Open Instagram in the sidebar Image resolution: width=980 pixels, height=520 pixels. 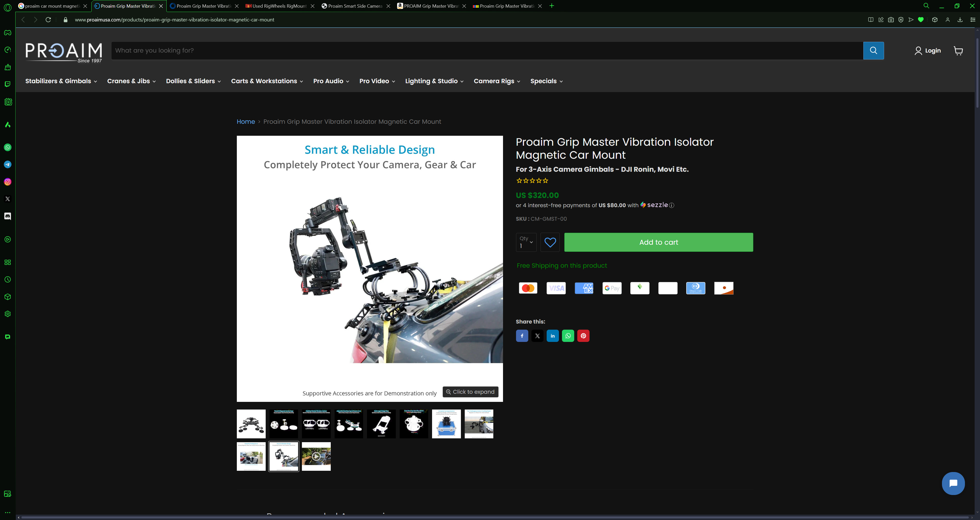pyautogui.click(x=8, y=182)
